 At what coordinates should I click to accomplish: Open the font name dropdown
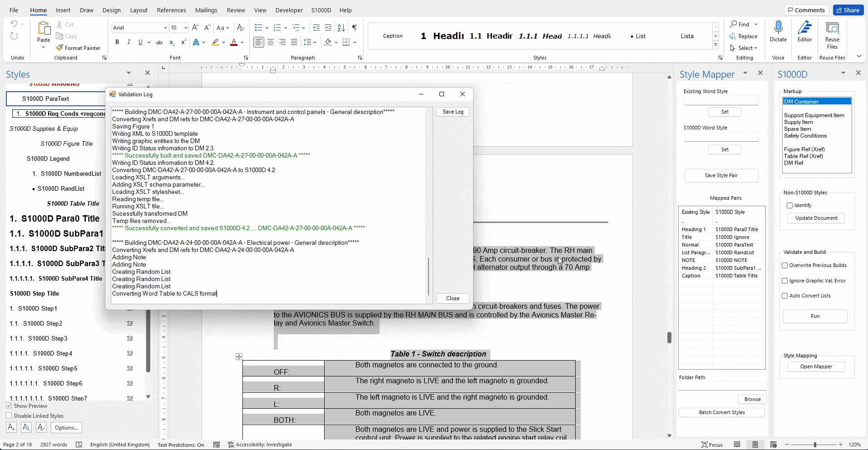pos(165,28)
